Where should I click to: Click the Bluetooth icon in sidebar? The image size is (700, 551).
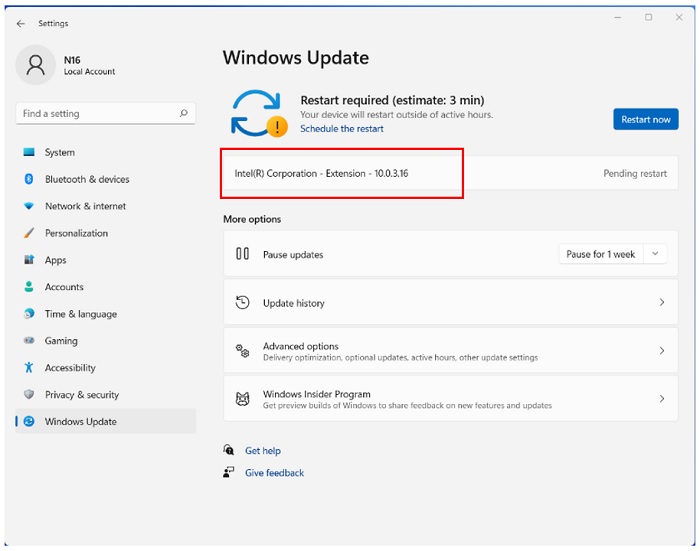pyautogui.click(x=29, y=179)
